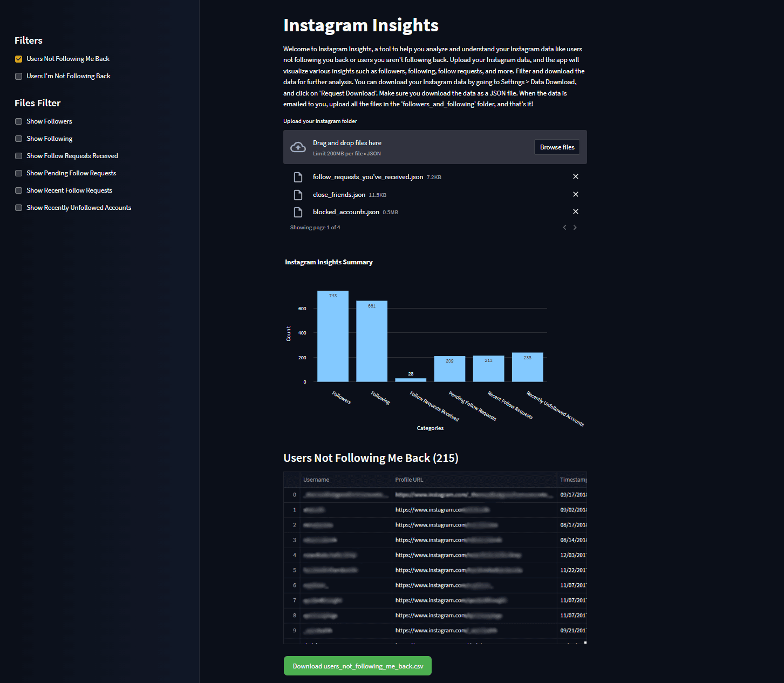Click 'Showing page 1 of 4' text
Viewport: 784px width, 683px height.
click(315, 228)
